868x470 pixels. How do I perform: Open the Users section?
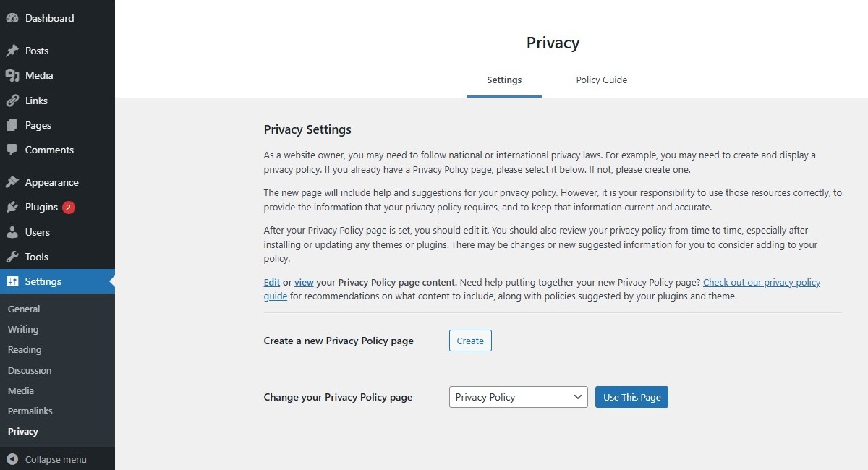pyautogui.click(x=57, y=232)
